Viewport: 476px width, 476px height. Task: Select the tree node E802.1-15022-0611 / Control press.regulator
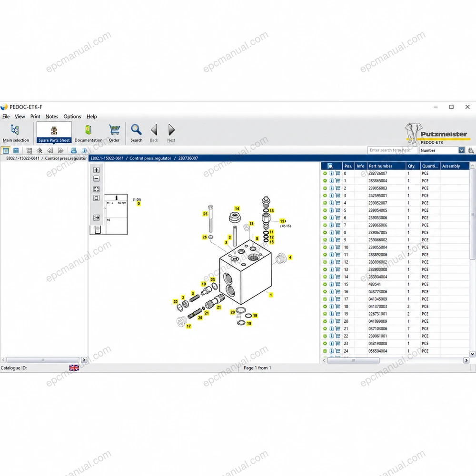(47, 159)
